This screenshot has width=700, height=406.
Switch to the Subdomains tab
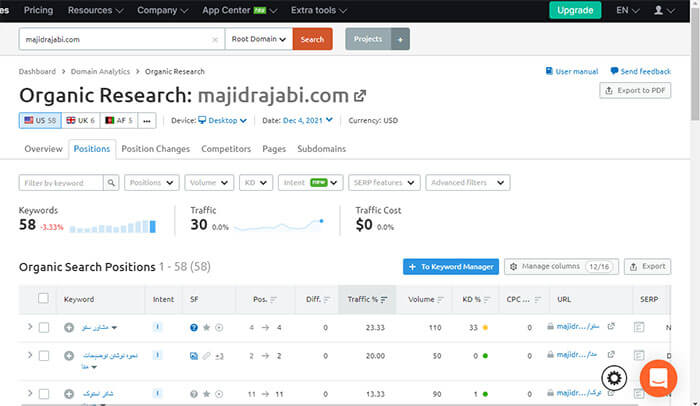(x=321, y=149)
